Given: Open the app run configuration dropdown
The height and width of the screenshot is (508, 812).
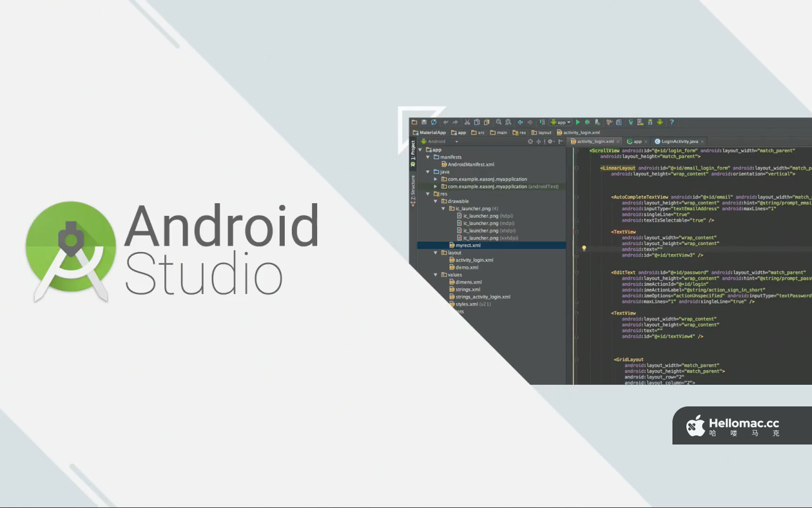Looking at the screenshot, I should pyautogui.click(x=561, y=123).
